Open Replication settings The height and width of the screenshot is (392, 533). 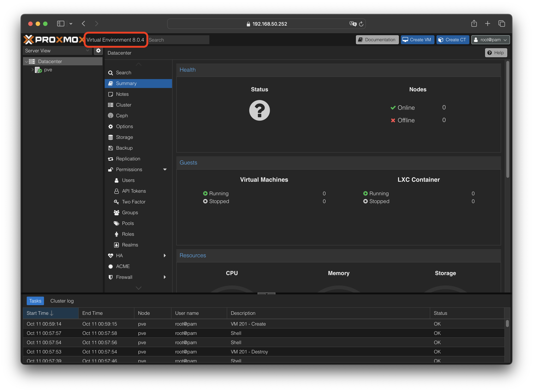tap(128, 159)
